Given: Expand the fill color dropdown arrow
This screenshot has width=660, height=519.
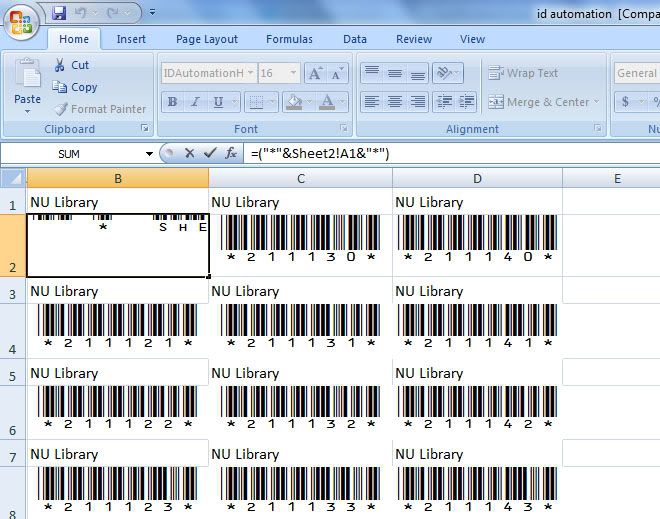Looking at the screenshot, I should coord(309,102).
